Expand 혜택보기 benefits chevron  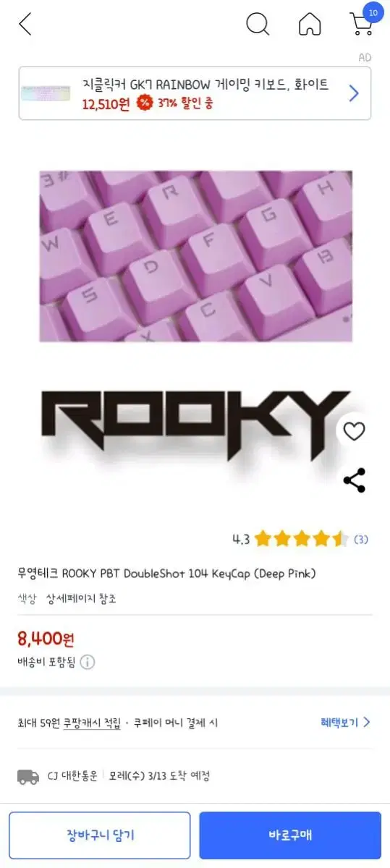point(367,722)
